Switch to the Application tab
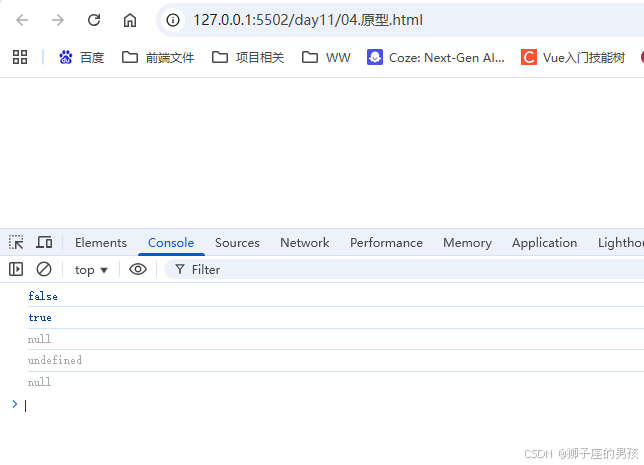 [544, 243]
